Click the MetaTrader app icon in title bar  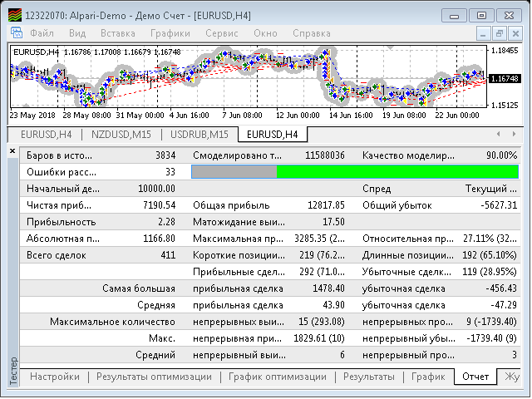[15, 15]
